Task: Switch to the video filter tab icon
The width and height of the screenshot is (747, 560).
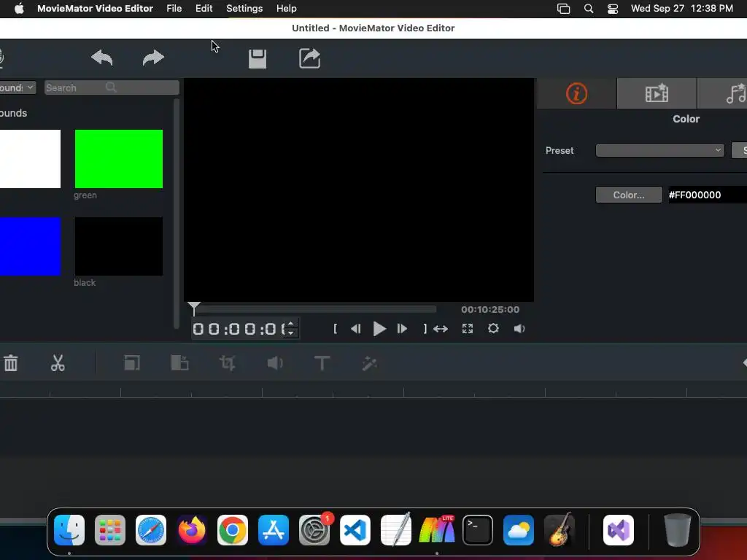Action: 657,93
